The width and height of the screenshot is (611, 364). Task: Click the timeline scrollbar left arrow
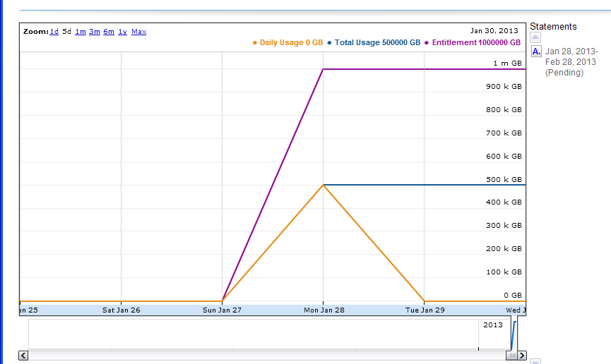tap(23, 356)
